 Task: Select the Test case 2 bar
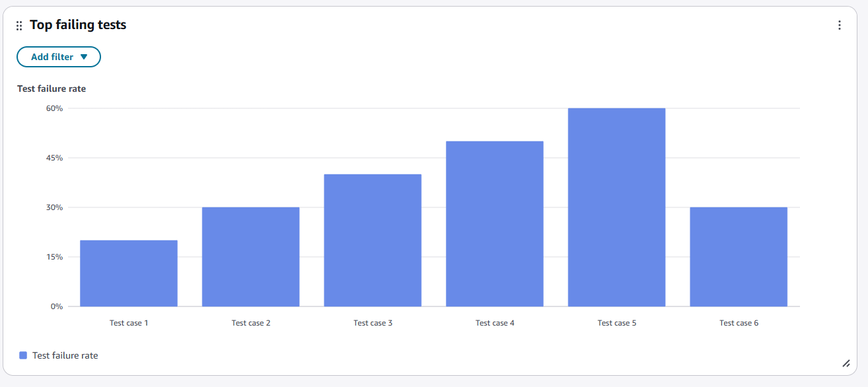pos(250,256)
